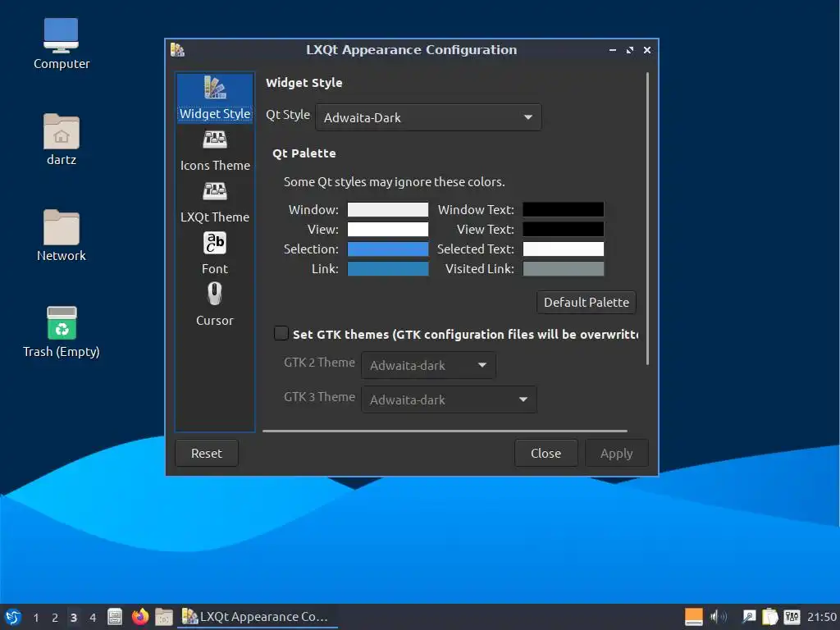840x630 pixels.
Task: Maximize the Appearance Configuration window
Action: coord(630,50)
